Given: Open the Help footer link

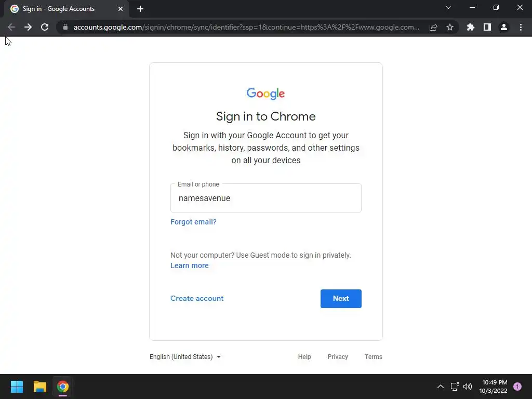Looking at the screenshot, I should [304, 357].
